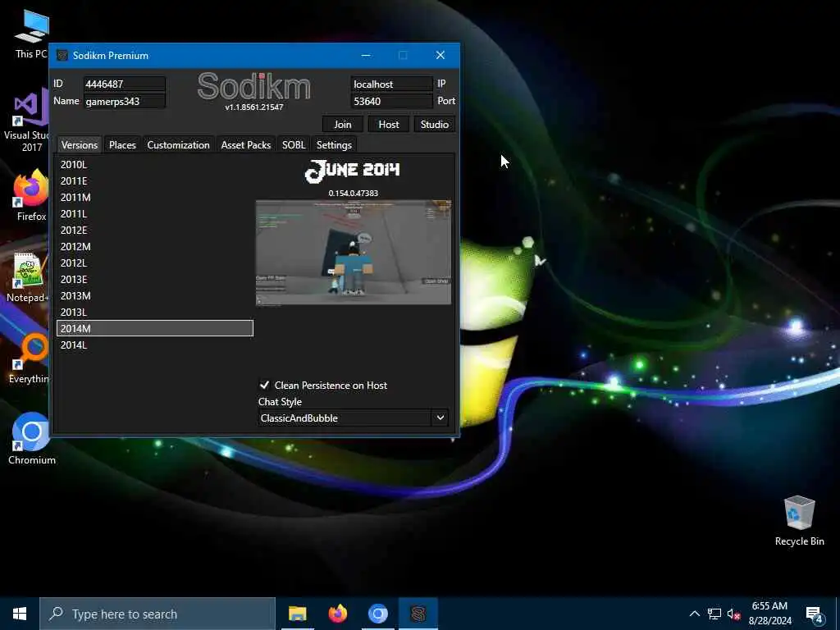Select version 2013M in the list
The image size is (840, 630).
155,295
